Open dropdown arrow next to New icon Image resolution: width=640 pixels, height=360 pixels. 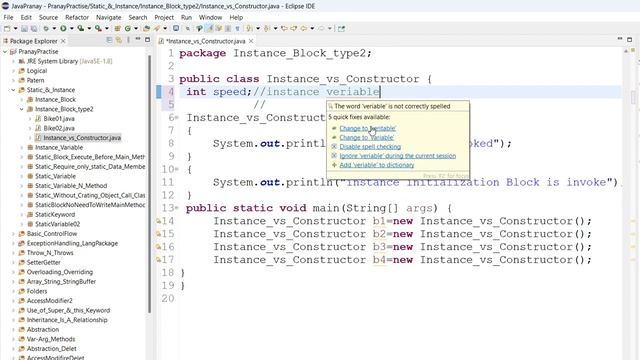(16, 29)
